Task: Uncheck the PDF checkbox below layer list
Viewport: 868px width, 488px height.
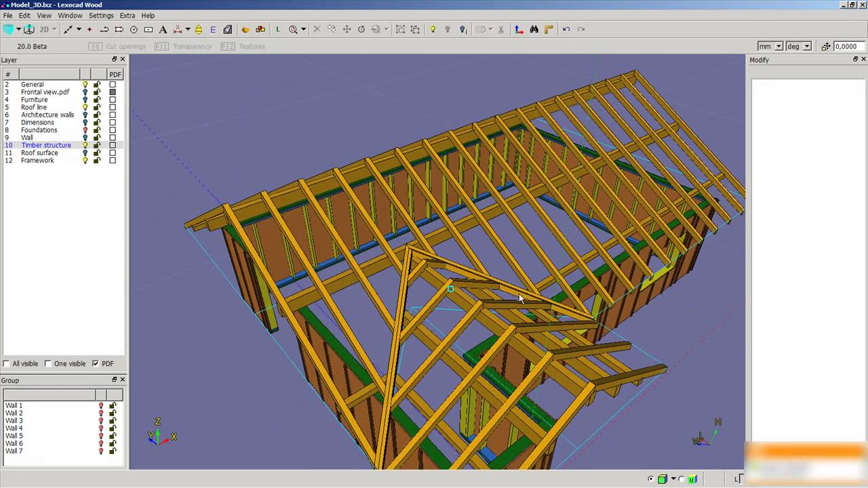Action: coord(95,363)
